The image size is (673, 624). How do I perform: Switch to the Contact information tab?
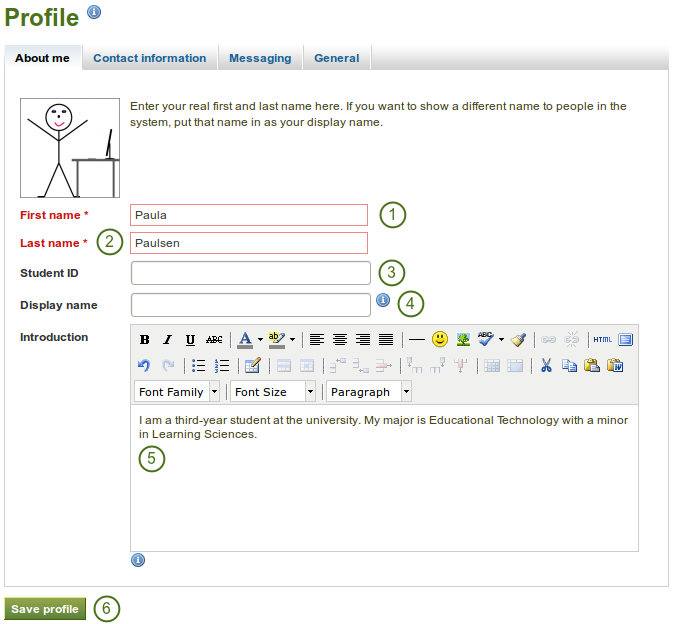click(150, 58)
